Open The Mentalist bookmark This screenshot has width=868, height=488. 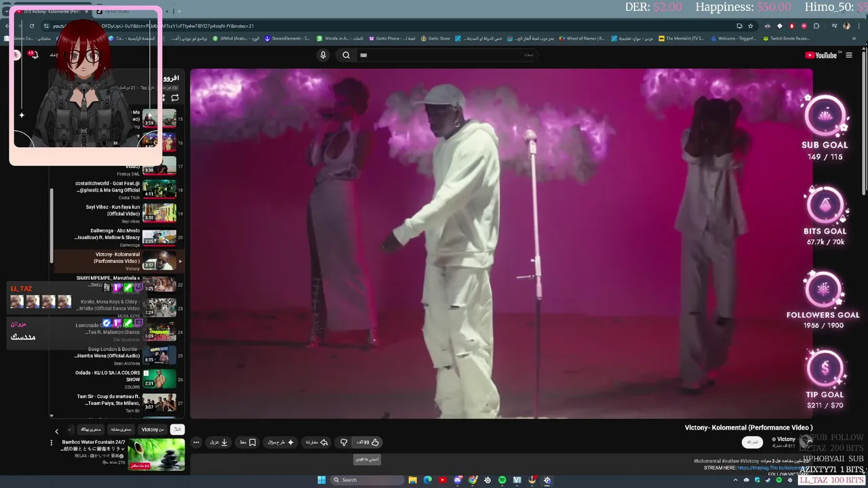(680, 39)
